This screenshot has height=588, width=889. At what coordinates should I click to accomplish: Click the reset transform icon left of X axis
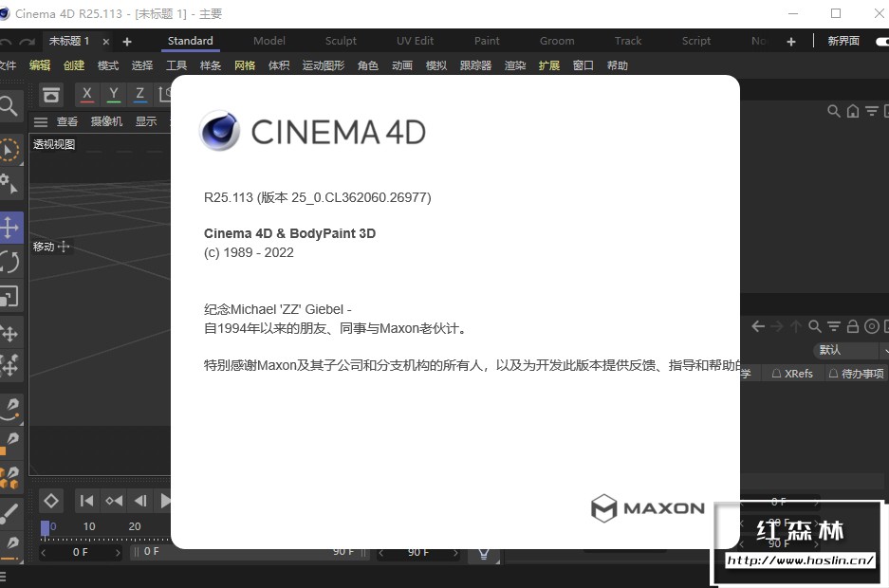click(51, 95)
